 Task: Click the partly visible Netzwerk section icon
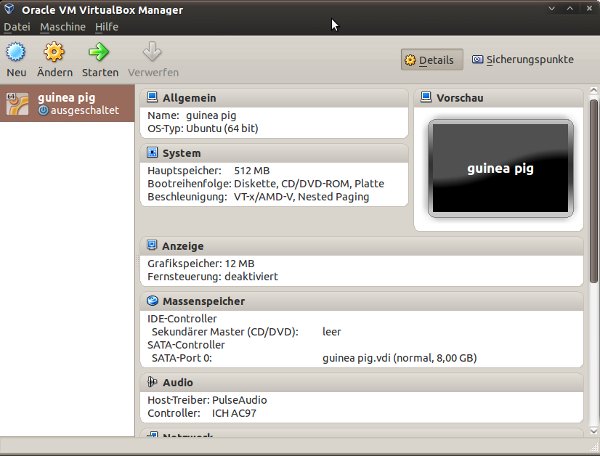[x=153, y=435]
